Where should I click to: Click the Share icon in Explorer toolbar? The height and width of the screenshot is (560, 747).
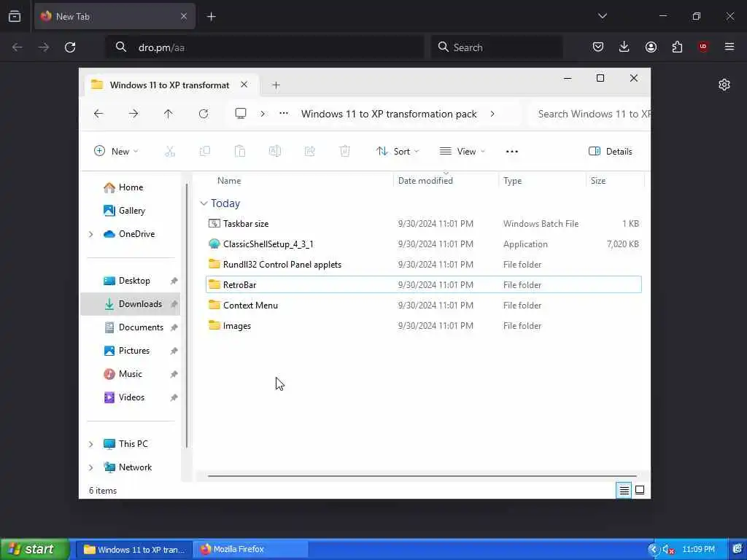[x=309, y=152]
